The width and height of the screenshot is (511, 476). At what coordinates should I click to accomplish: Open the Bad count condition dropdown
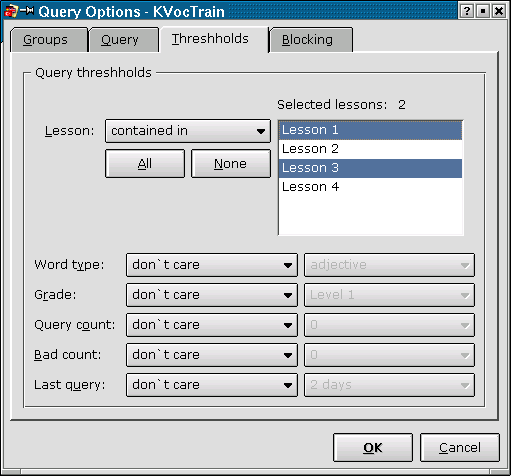pos(212,355)
